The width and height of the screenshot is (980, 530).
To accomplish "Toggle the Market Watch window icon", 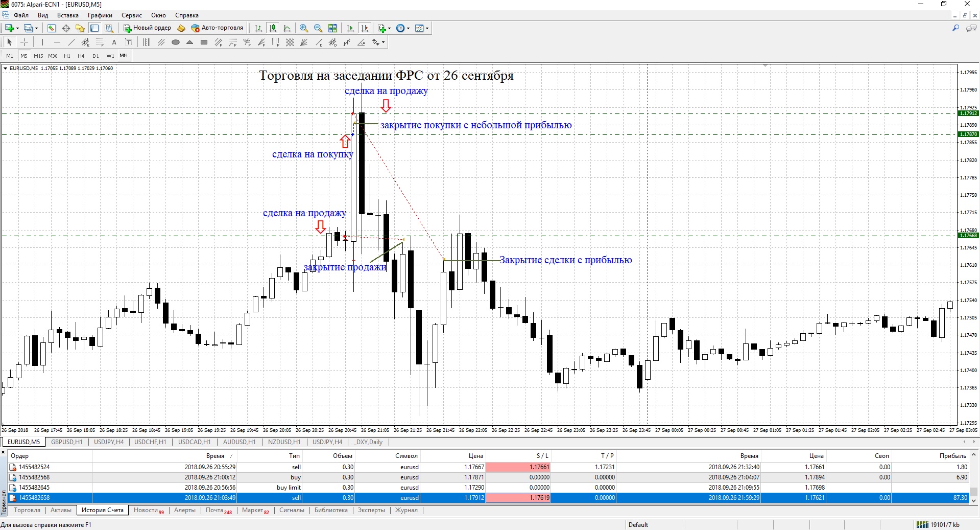I will point(51,28).
